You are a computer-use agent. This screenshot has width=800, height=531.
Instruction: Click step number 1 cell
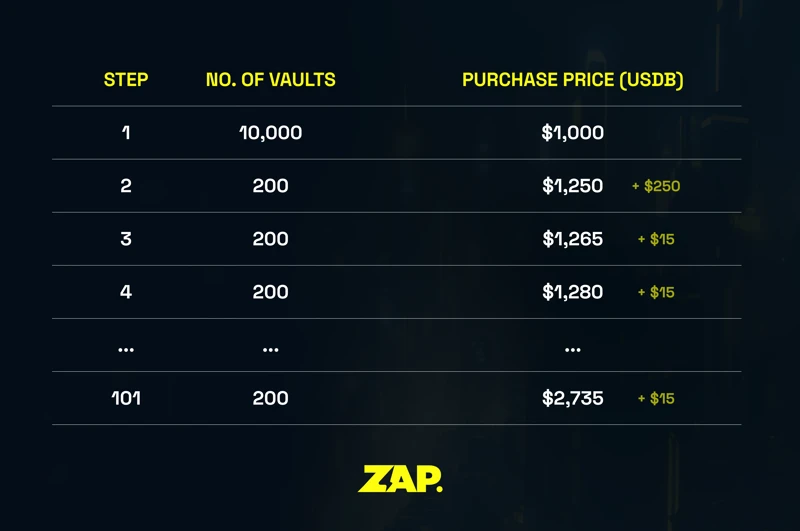(x=126, y=132)
